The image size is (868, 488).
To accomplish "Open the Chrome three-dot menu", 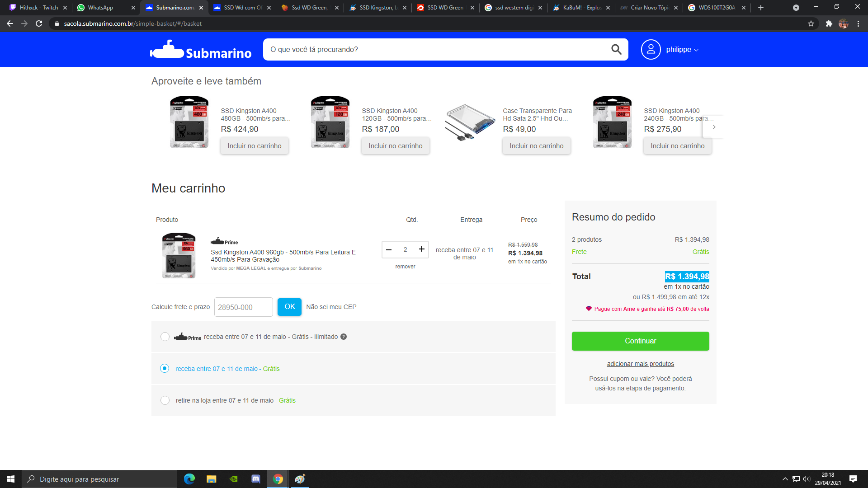I will 858,23.
